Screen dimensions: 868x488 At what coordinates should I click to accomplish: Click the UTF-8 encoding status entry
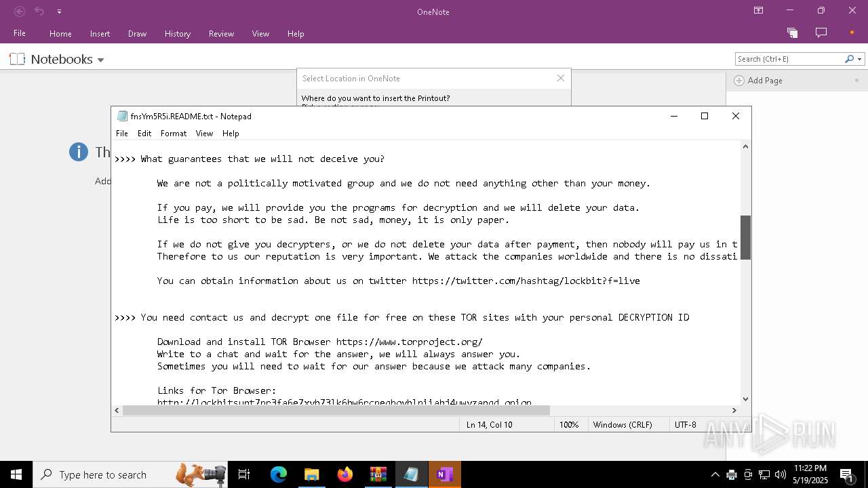pos(686,424)
